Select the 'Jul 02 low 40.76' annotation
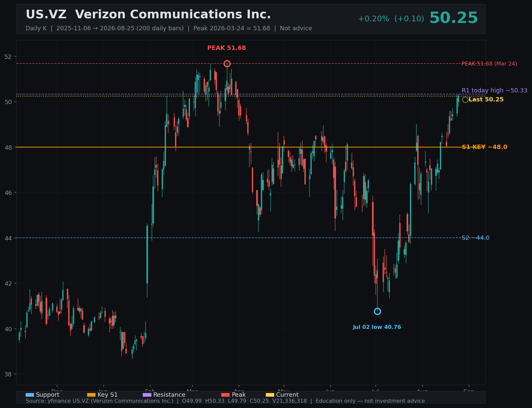532x408 pixels. [x=377, y=327]
